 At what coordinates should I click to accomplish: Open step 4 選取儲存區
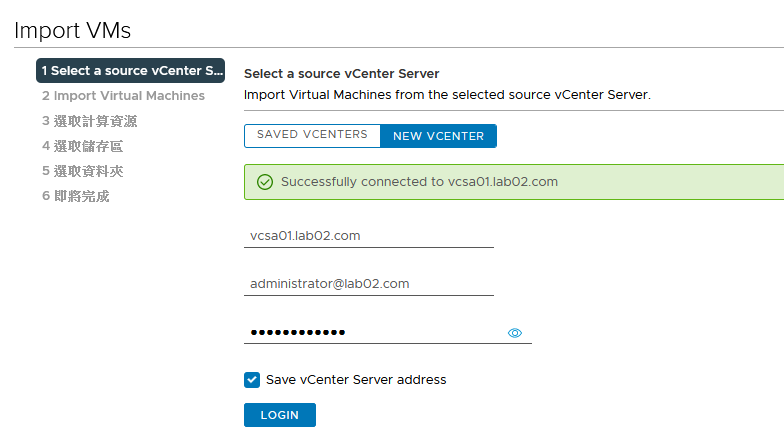click(x=82, y=146)
